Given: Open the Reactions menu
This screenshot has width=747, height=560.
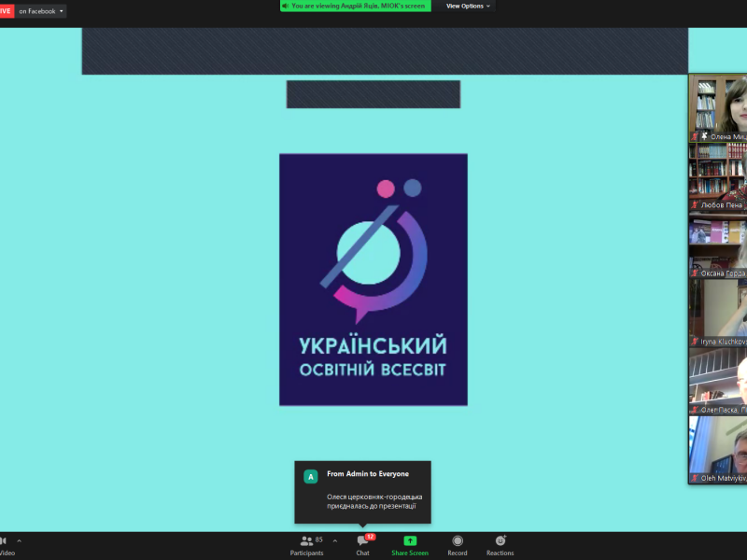Looking at the screenshot, I should click(x=500, y=543).
